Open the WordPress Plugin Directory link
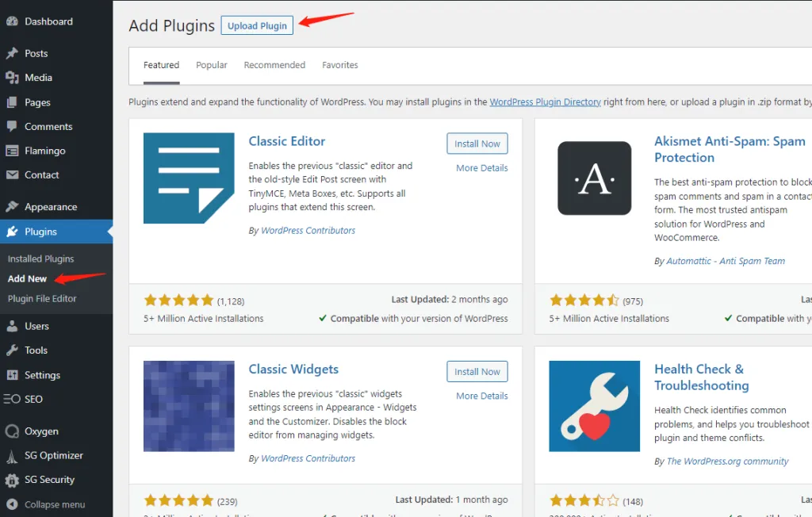The height and width of the screenshot is (517, 812). coord(545,102)
